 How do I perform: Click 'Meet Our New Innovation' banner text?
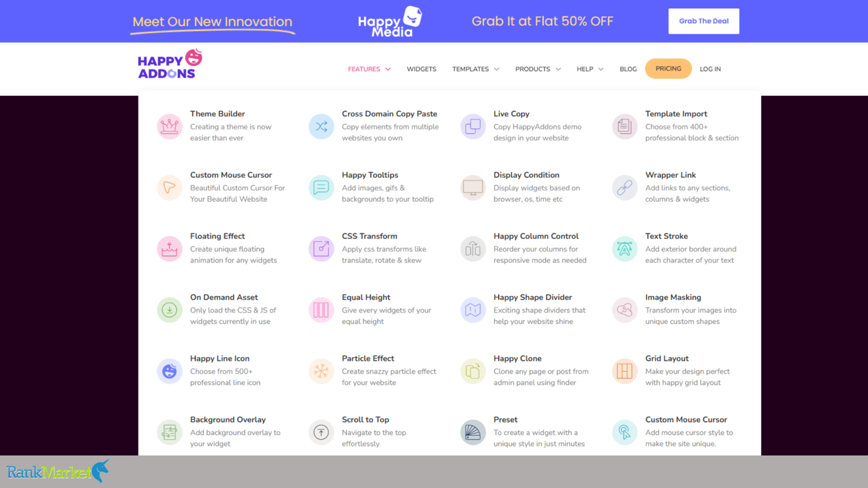pyautogui.click(x=212, y=22)
